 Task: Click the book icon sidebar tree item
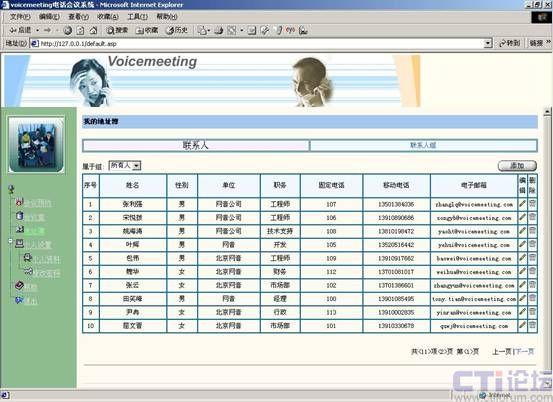(26, 286)
